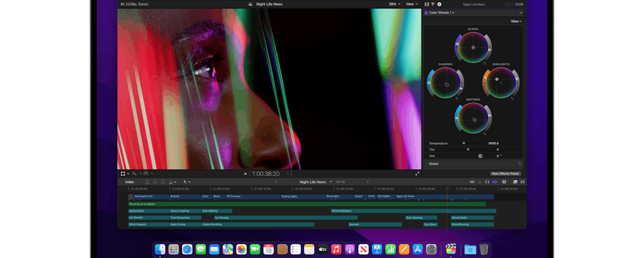Enter full-screen viewer with the expand arrows icon
This screenshot has height=258, width=644.
click(x=417, y=174)
